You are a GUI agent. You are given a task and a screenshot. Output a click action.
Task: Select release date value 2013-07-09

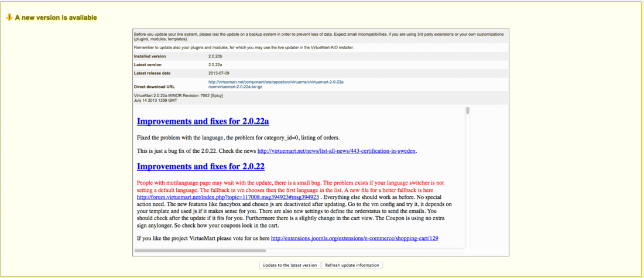pyautogui.click(x=218, y=73)
